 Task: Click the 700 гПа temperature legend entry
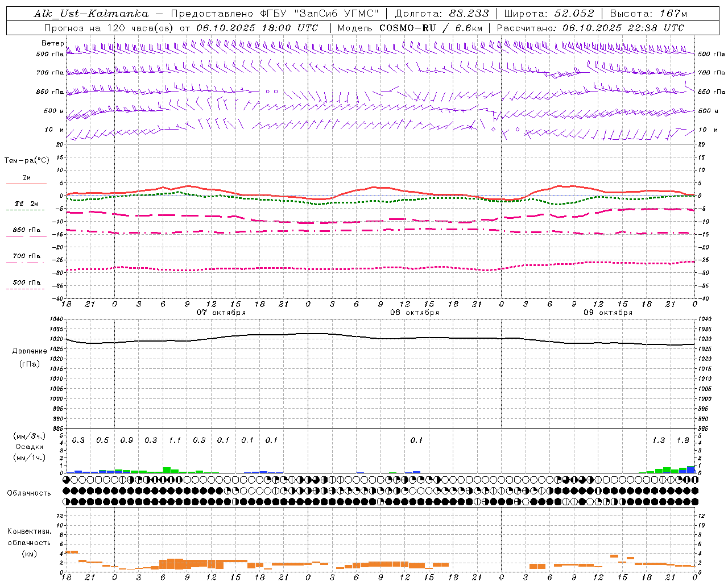(x=27, y=256)
